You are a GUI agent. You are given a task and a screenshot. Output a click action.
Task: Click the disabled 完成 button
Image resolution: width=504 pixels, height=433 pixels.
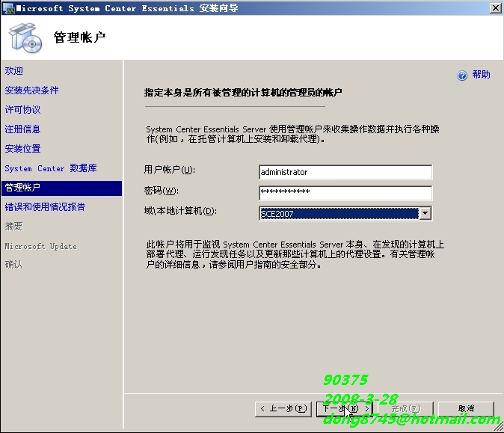coord(405,409)
